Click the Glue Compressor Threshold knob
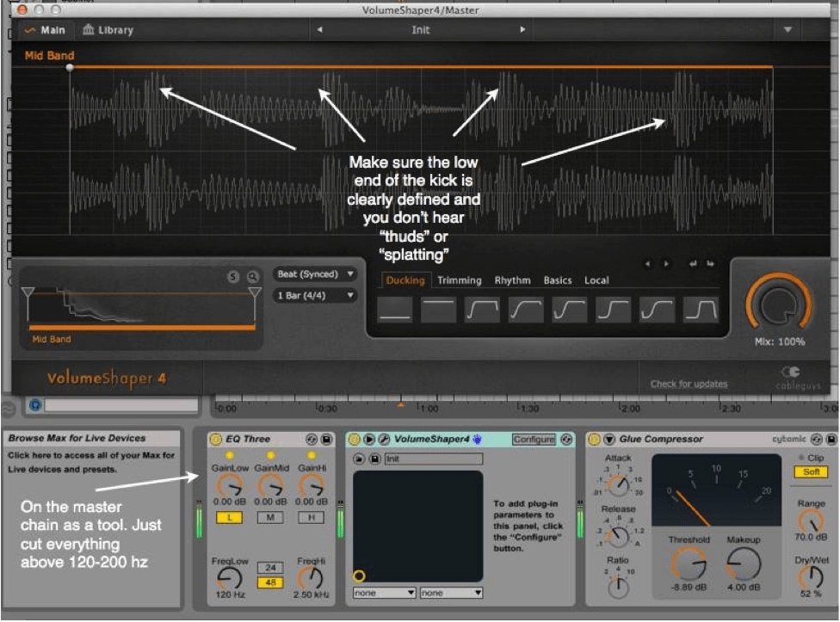Screen dimensions: 840x622 pos(689,563)
